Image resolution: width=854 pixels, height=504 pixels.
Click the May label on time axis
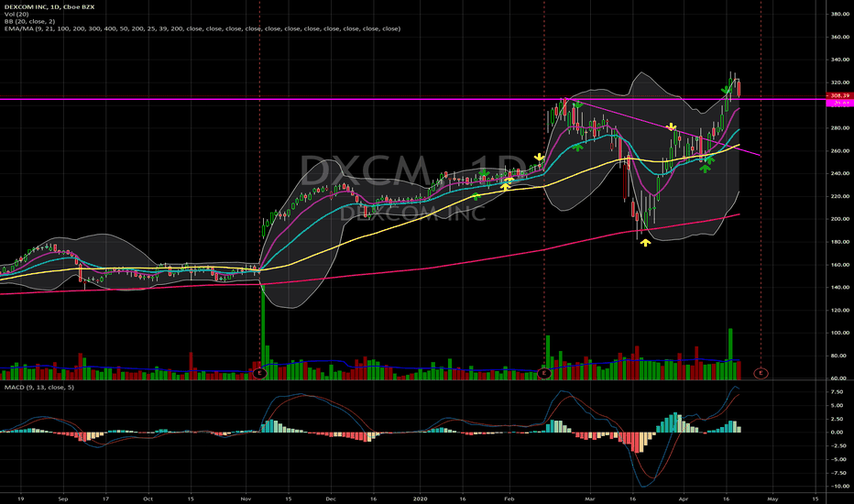772,499
